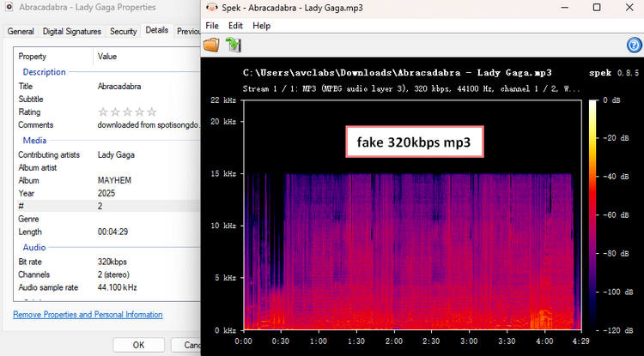Click the Spek app icon in the title bar
The height and width of the screenshot is (356, 644).
211,8
